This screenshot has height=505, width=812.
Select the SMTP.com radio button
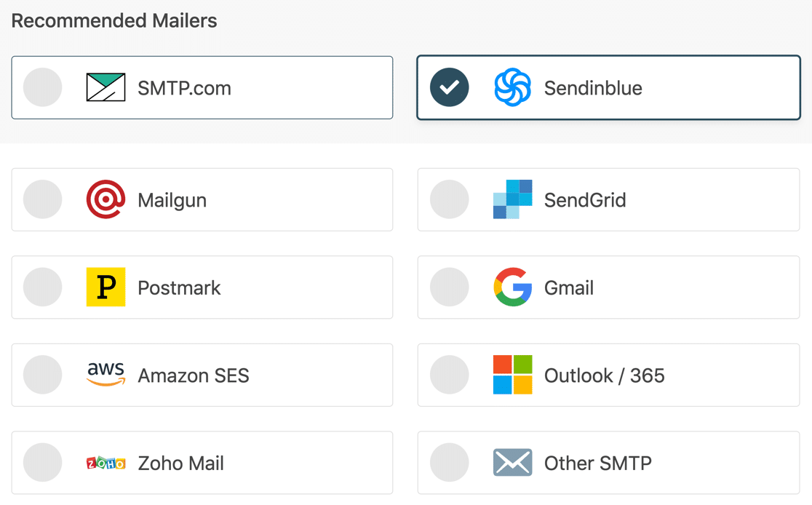43,87
